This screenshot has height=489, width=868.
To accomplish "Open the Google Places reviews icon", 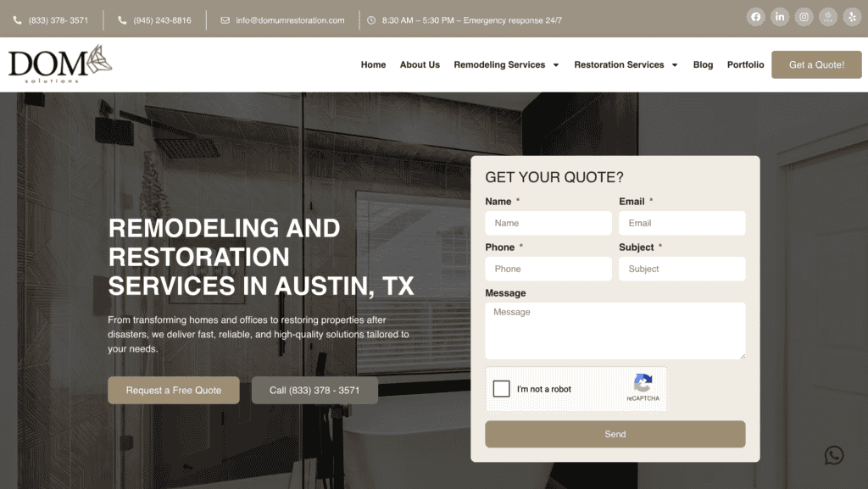I will (828, 17).
